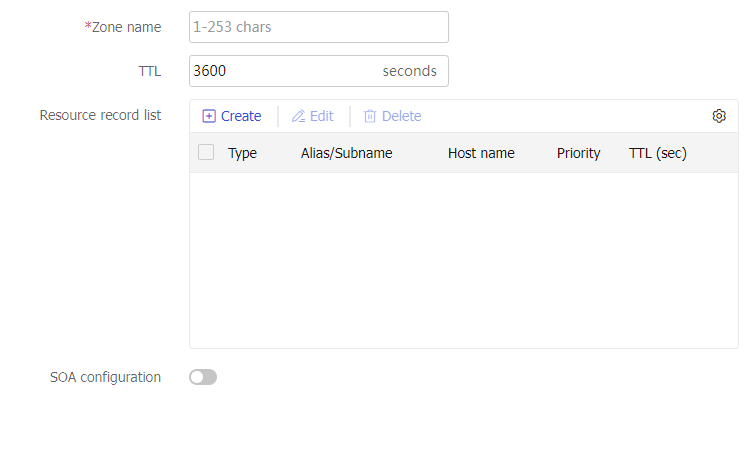Click the Host name column header
The width and height of the screenshot is (752, 449).
(481, 153)
